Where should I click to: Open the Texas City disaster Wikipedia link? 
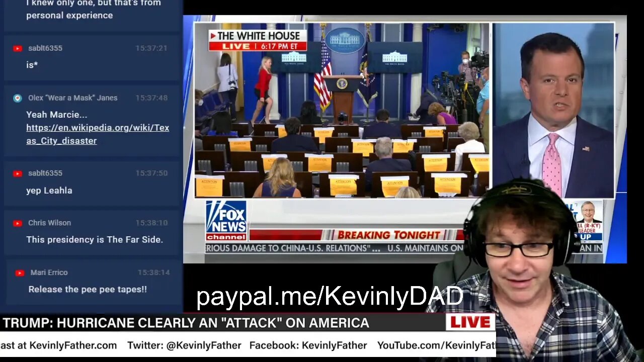click(98, 134)
